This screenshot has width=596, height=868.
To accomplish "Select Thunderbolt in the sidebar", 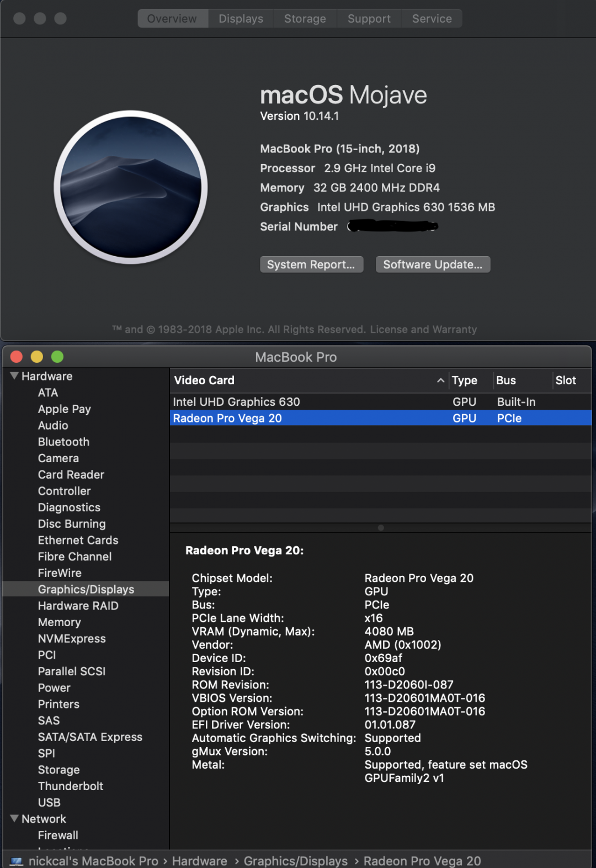I will (71, 786).
